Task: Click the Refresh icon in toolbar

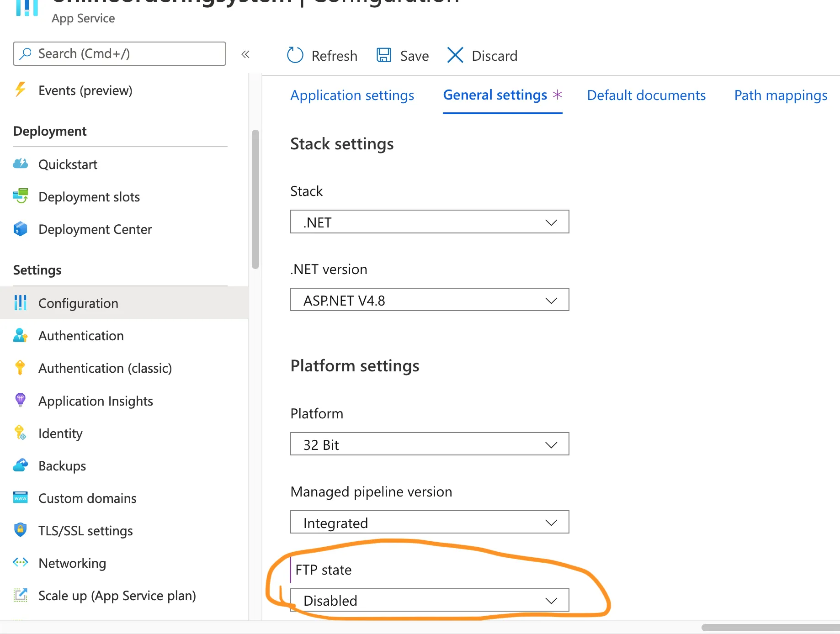Action: [295, 55]
